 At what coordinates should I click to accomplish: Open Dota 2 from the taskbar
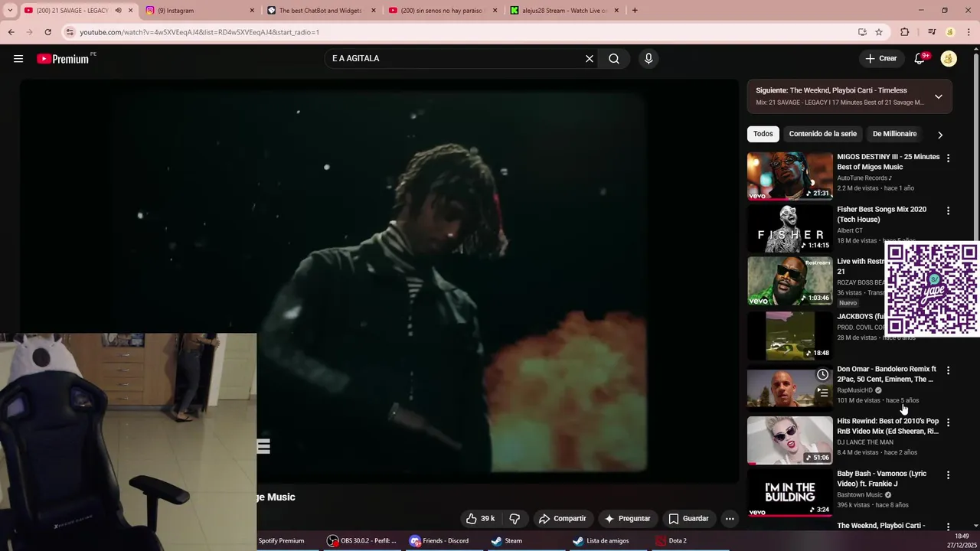click(671, 540)
